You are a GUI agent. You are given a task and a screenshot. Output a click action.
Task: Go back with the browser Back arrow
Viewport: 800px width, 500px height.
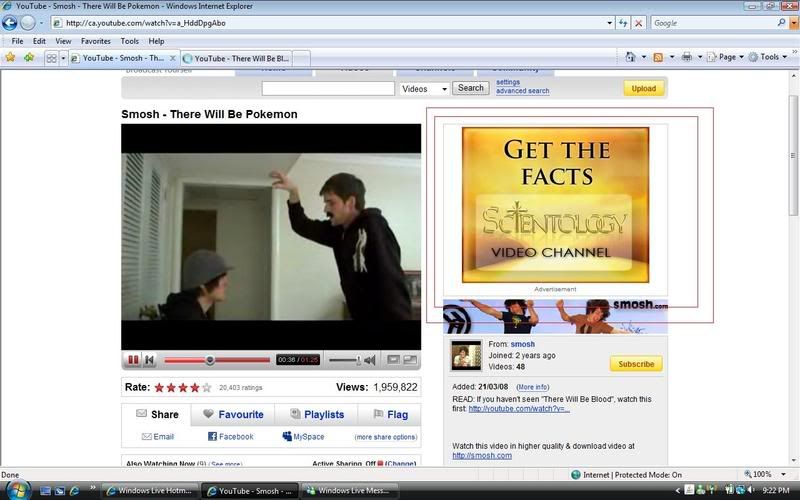pos(9,23)
